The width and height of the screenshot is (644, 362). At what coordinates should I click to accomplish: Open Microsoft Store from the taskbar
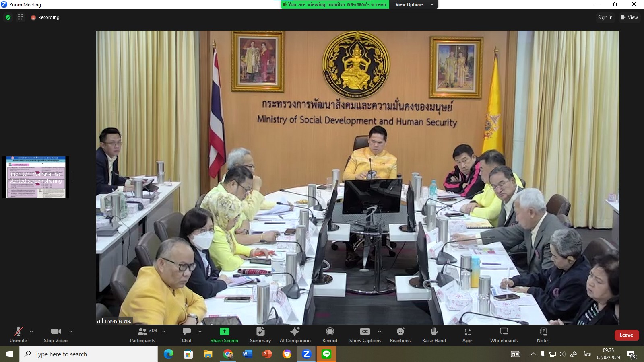point(188,354)
